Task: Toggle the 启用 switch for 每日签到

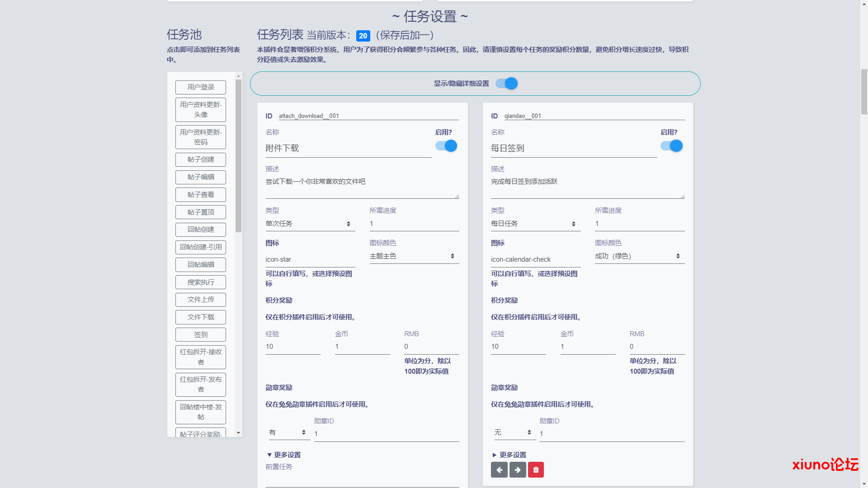Action: pos(672,146)
